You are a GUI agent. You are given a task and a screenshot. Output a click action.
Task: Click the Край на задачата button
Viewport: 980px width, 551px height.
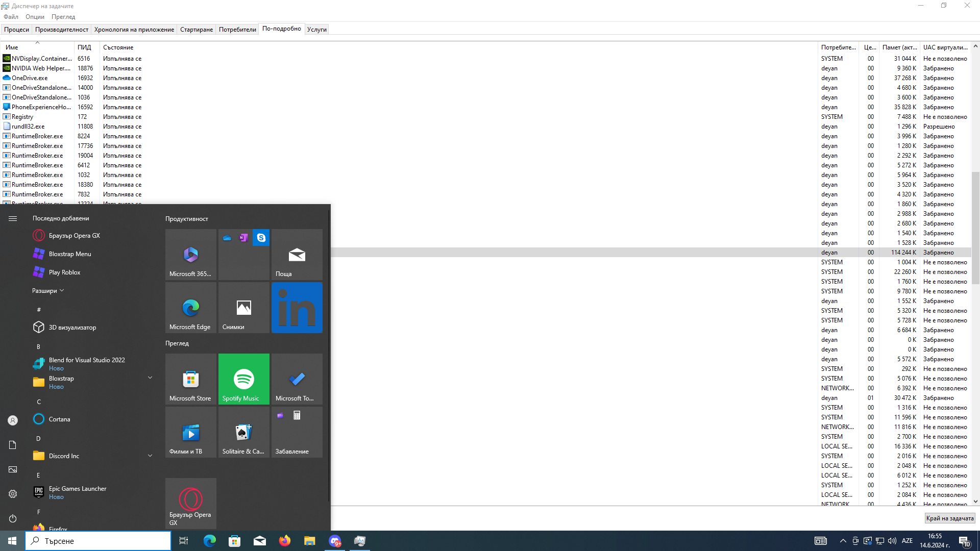[949, 518]
